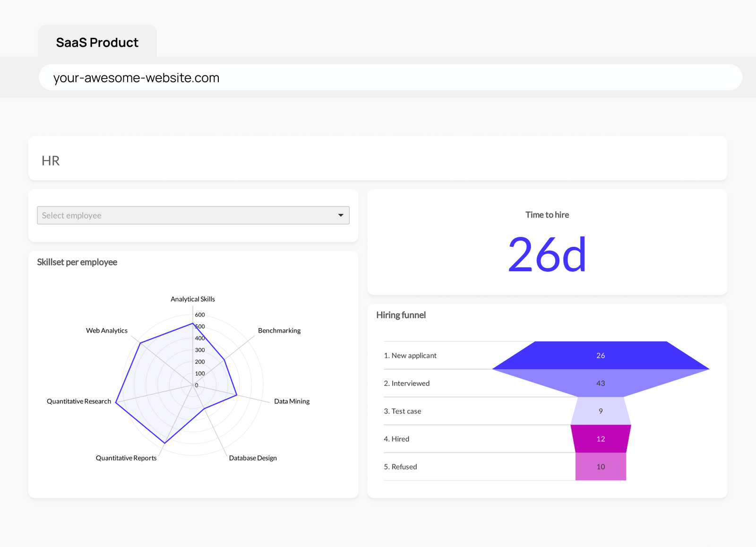756x547 pixels.
Task: Open the Skillset per employee chart title
Action: (x=77, y=262)
